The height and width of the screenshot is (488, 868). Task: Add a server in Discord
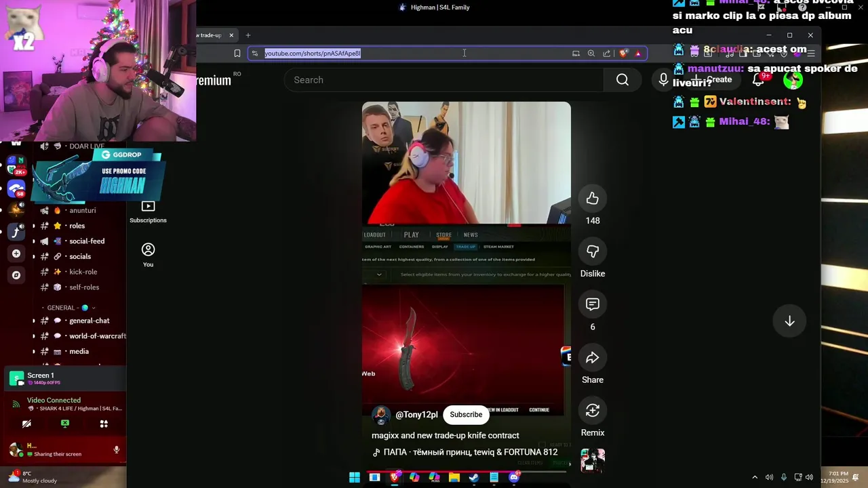pos(16,253)
